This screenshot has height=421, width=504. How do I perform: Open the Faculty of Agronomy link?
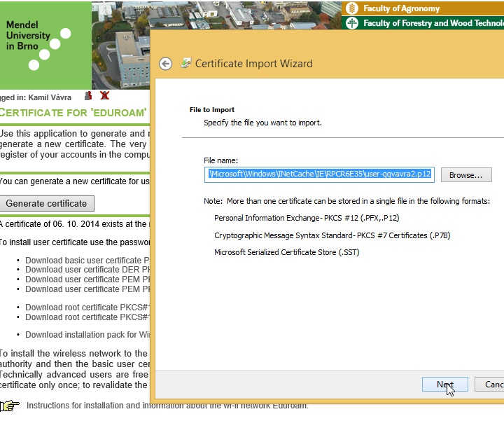click(x=401, y=8)
